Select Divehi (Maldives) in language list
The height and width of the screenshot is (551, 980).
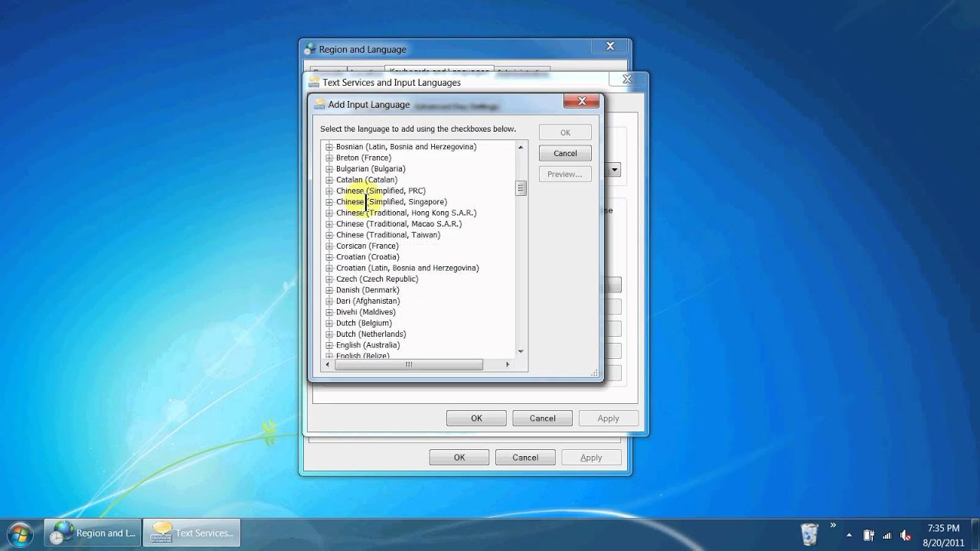[365, 312]
